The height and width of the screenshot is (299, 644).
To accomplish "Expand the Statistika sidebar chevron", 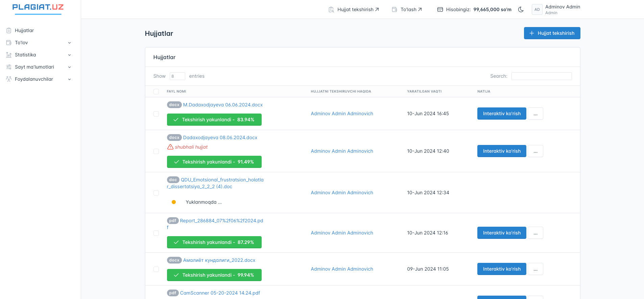I will 70,55.
